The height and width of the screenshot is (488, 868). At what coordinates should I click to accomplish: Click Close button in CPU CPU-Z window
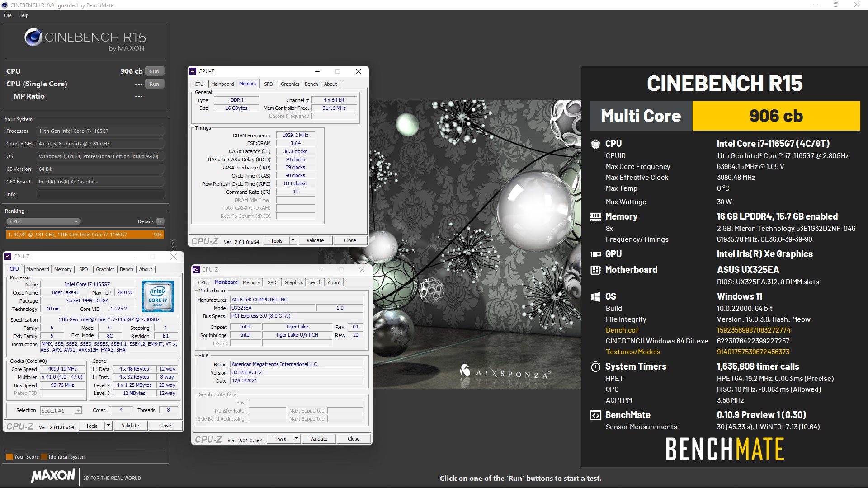click(165, 426)
